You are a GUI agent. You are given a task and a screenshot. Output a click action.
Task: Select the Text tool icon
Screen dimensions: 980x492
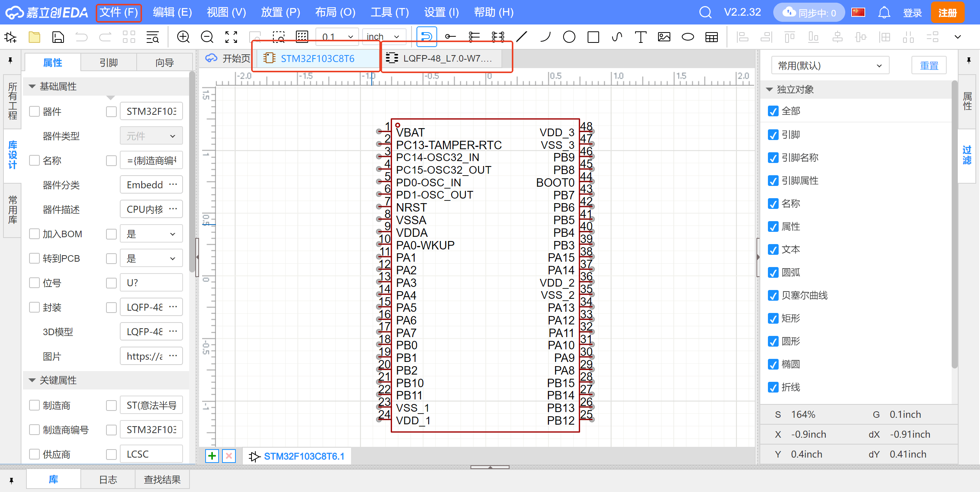(x=640, y=37)
